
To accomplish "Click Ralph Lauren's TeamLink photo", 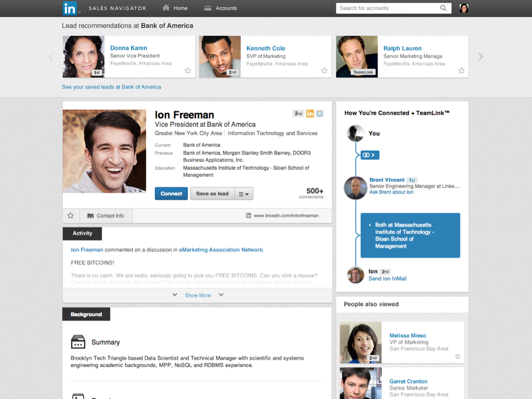I will click(357, 56).
